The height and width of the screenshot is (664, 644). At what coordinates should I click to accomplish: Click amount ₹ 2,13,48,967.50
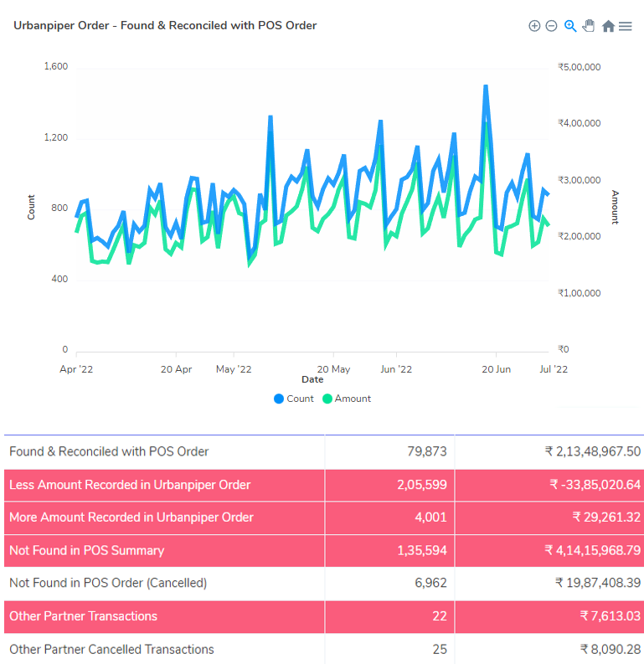tap(592, 452)
